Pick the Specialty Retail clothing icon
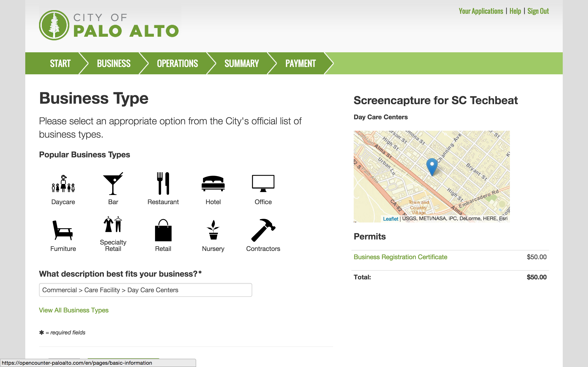Screen dimensions: 588x367 (x=113, y=225)
